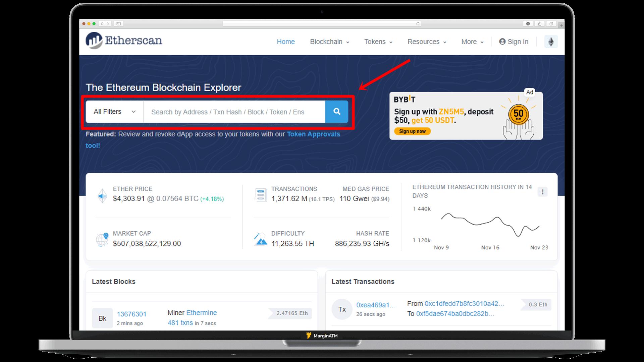Click the Tx transaction badge
Screen dimensions: 644x362
[x=342, y=309]
